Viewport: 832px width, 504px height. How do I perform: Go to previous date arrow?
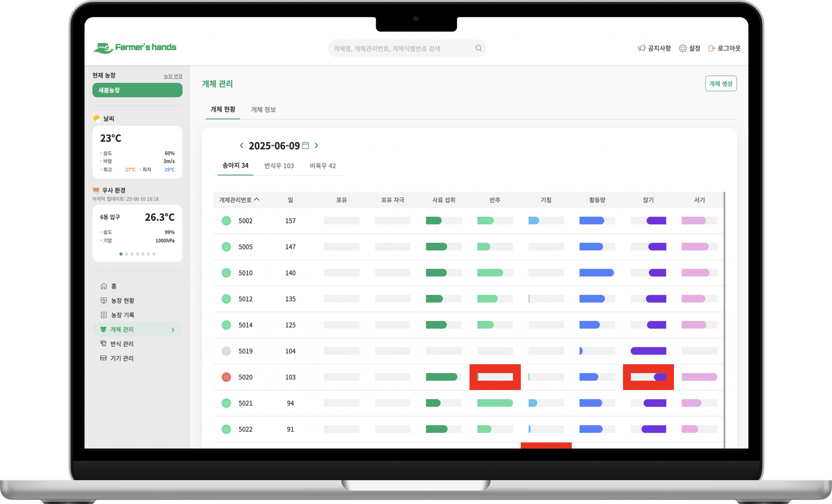241,146
